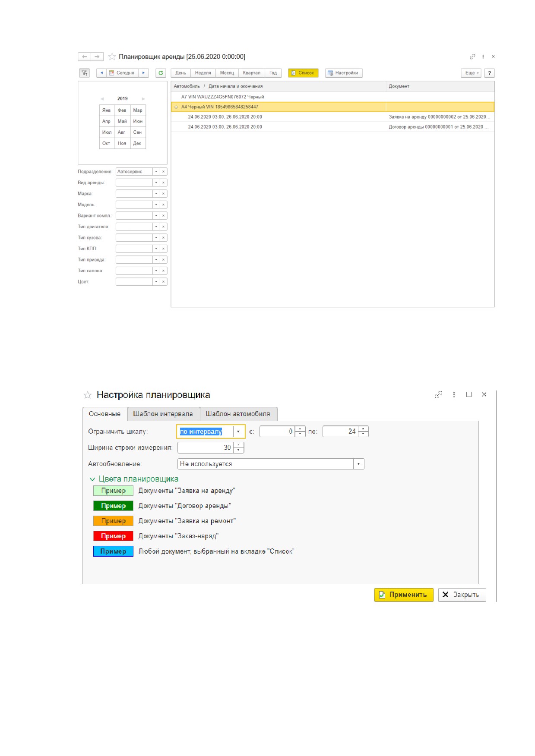
Task: Clear the Марка field with its x
Action: 163,194
